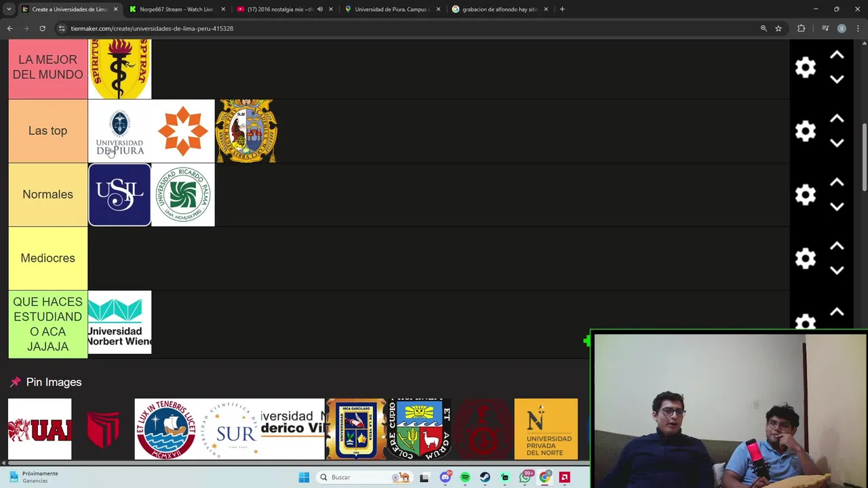The width and height of the screenshot is (868, 488).
Task: Move Normales tier up arrow
Action: point(837,182)
